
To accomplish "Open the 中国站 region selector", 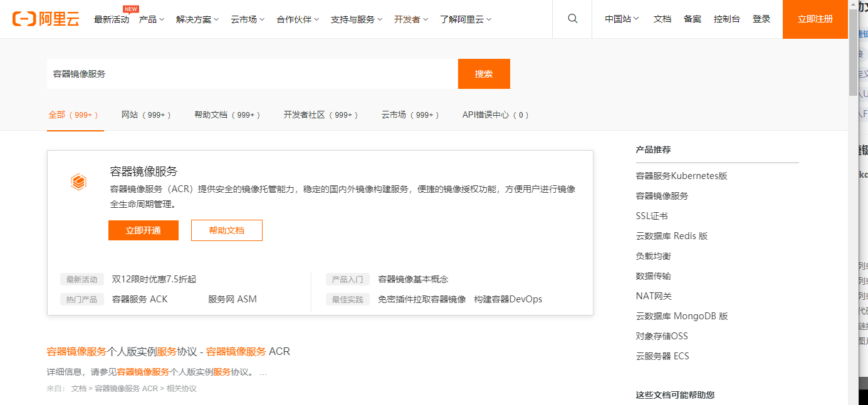I will pyautogui.click(x=622, y=19).
